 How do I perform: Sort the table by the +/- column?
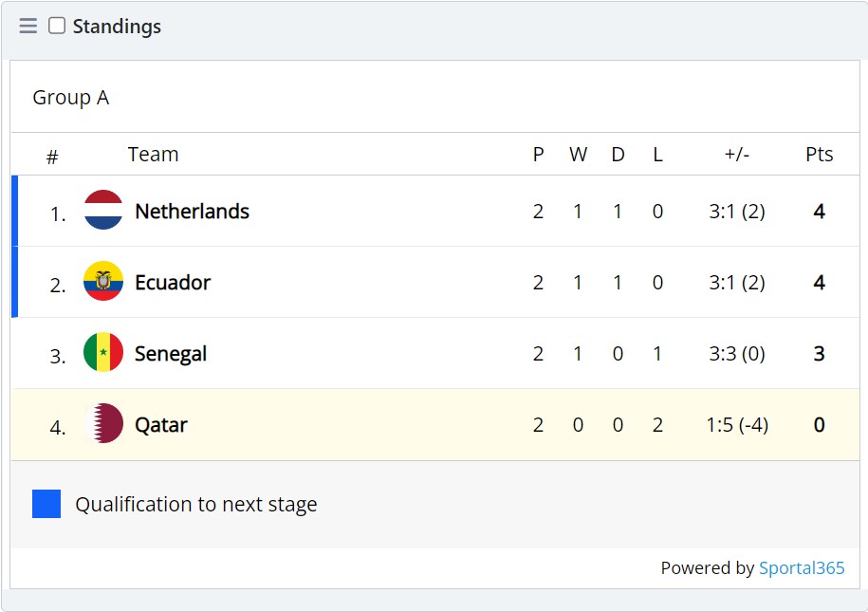pyautogui.click(x=737, y=154)
